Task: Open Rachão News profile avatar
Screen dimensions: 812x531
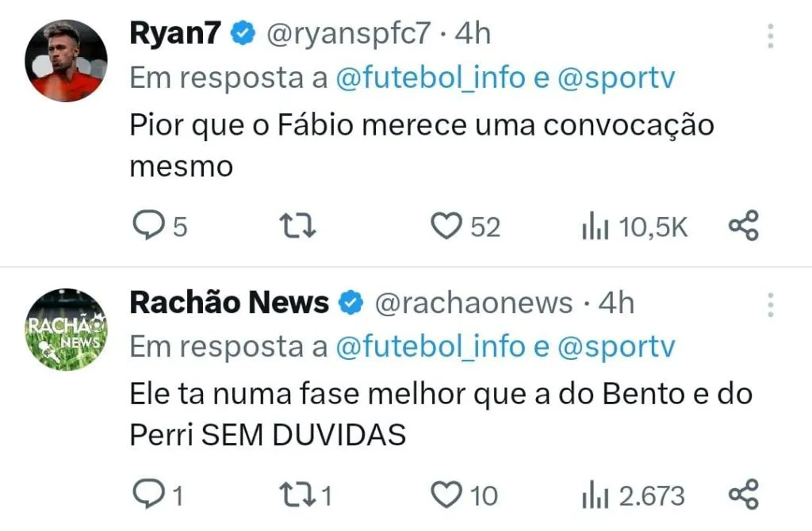Action: [66, 330]
